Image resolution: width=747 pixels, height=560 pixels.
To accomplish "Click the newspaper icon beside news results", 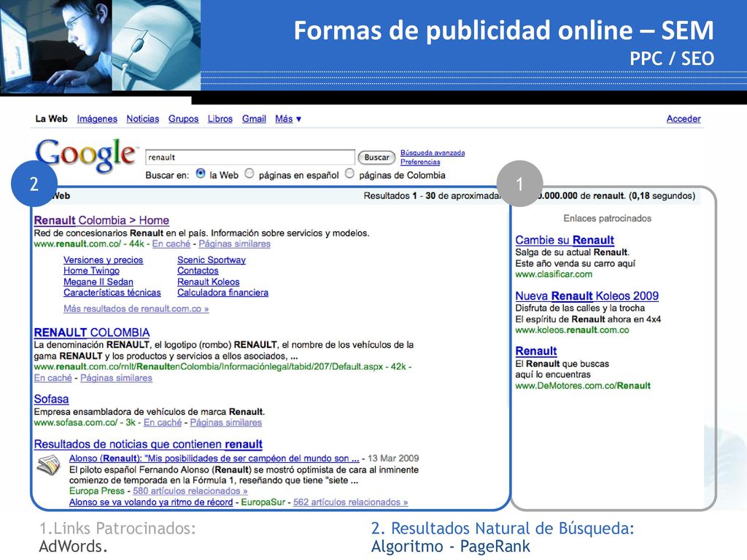I will point(49,464).
